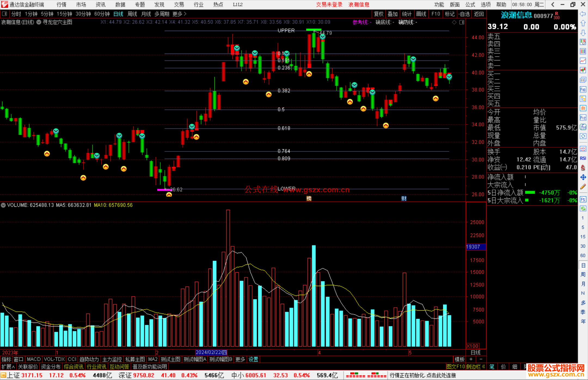
Task: Click the red line chart sidebar icon
Action: click(x=583, y=61)
